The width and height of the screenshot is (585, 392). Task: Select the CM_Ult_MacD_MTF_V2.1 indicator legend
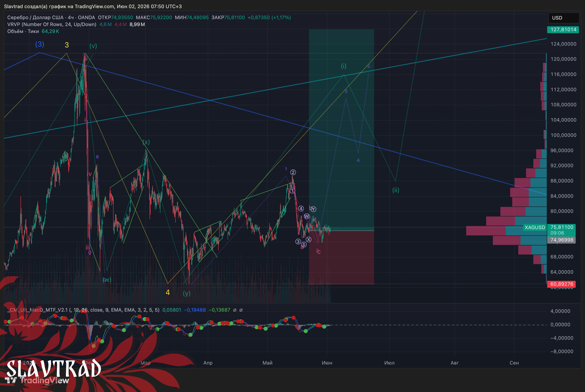(83, 310)
